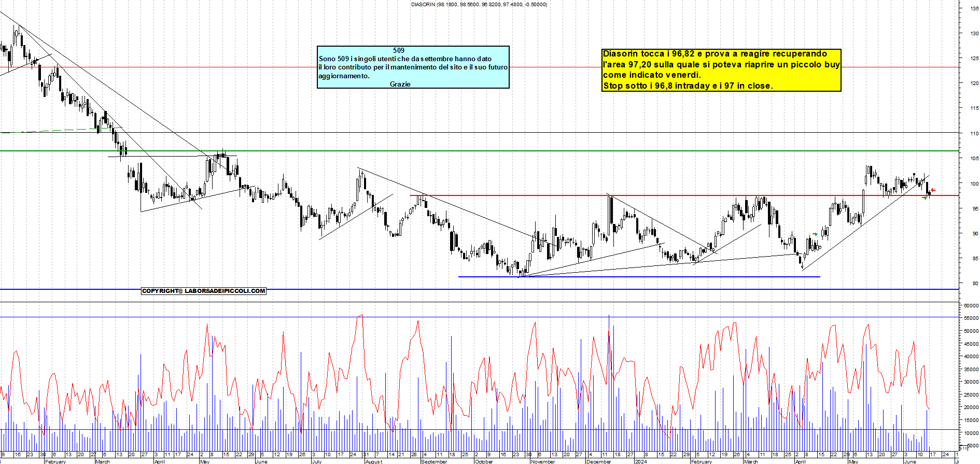The image size is (980, 464).
Task: Click price axis label 80
Action: 975,284
